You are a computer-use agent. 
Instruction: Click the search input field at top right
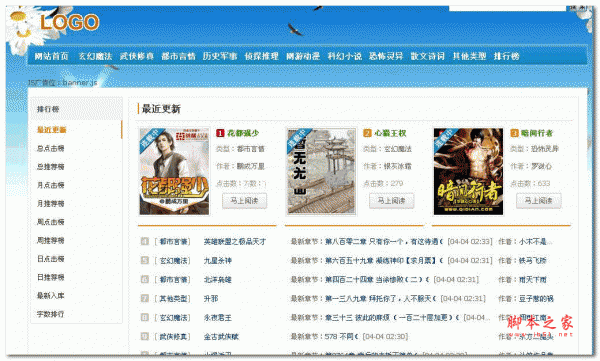[x=507, y=8]
